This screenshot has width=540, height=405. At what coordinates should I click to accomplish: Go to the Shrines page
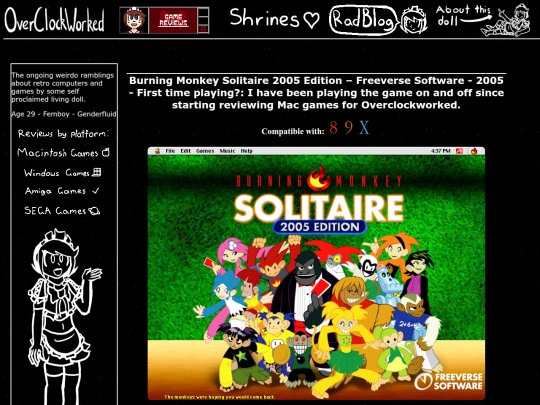click(x=264, y=18)
